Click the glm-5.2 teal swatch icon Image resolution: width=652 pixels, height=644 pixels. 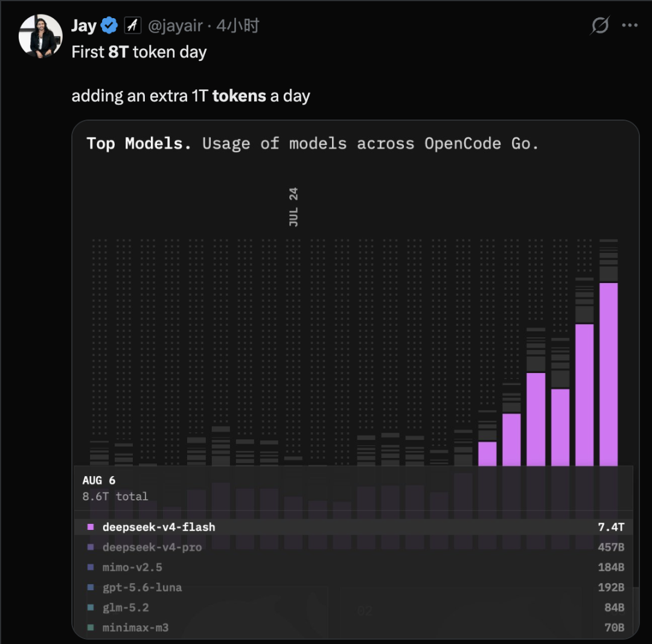click(x=91, y=607)
